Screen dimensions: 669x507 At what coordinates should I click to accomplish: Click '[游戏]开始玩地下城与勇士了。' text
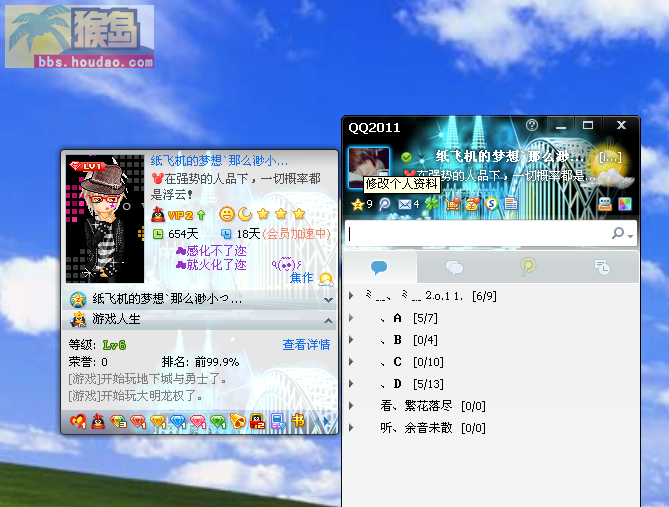[x=147, y=379]
